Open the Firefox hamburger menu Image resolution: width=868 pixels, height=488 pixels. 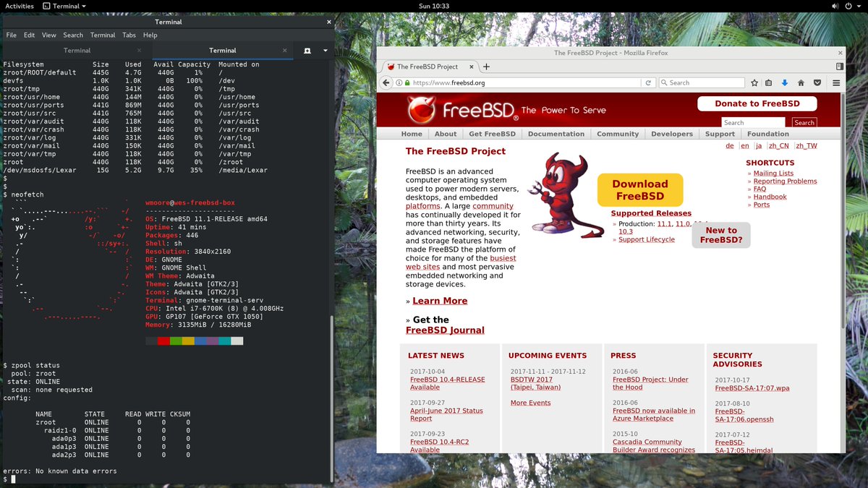(836, 82)
